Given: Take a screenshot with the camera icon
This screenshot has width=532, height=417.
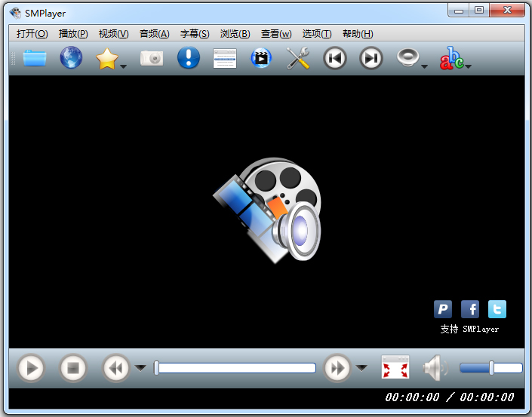Looking at the screenshot, I should click(x=152, y=58).
